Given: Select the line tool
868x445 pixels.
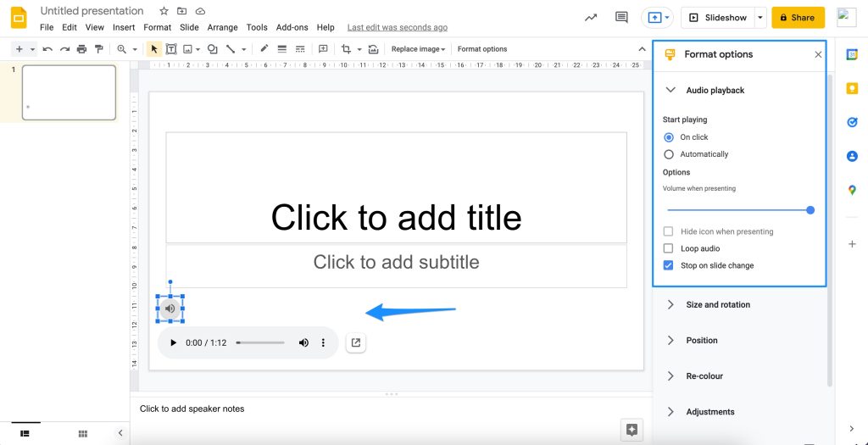Looking at the screenshot, I should (231, 49).
